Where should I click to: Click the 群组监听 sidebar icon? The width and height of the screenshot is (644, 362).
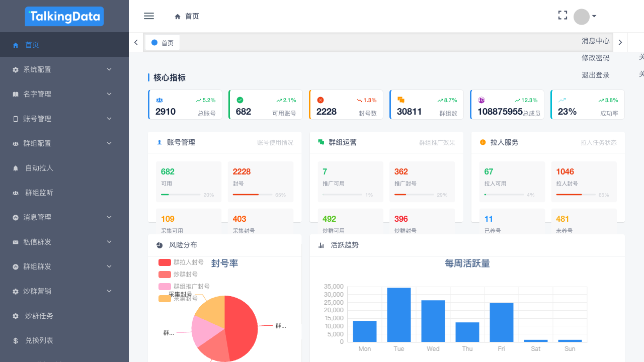[16, 193]
